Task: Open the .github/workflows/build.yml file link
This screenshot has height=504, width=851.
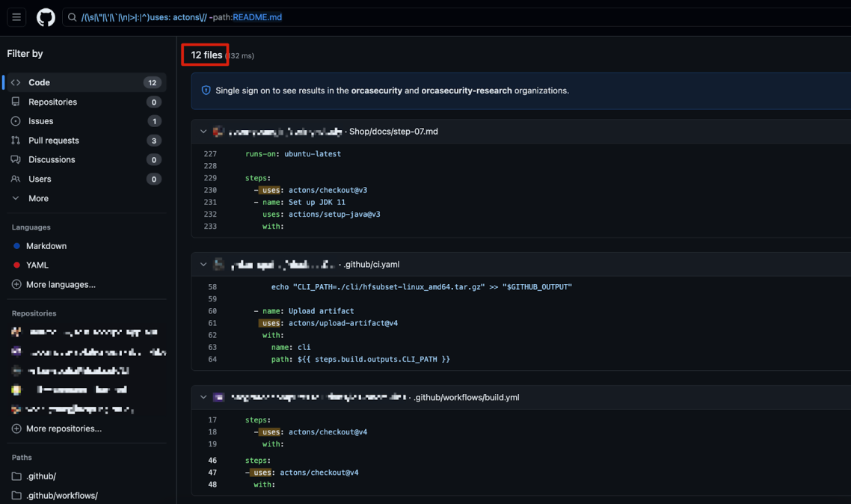Action: 466,398
